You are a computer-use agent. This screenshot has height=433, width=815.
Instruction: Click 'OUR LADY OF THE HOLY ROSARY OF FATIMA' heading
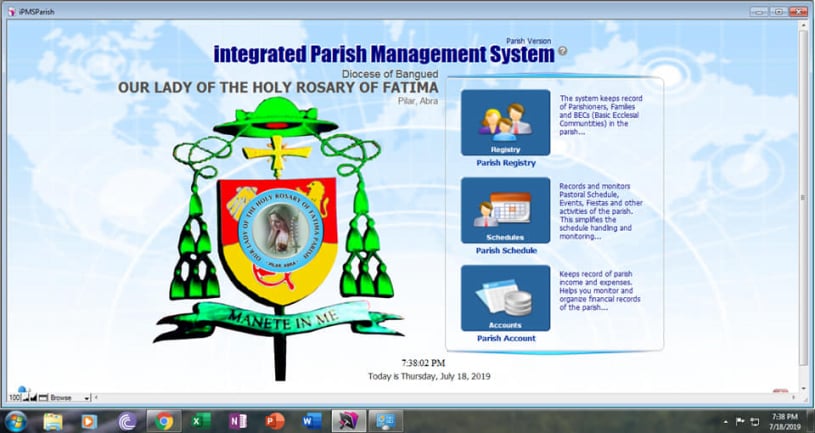pyautogui.click(x=278, y=87)
